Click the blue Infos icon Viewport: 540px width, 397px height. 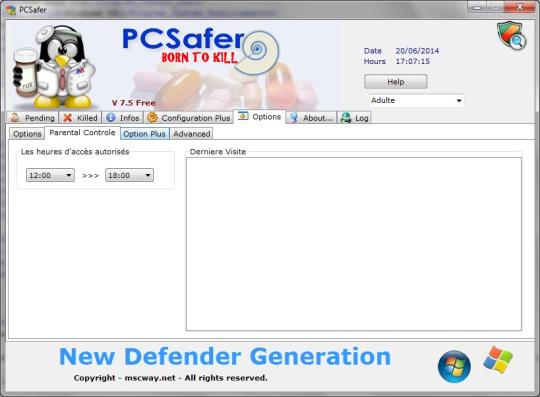111,118
